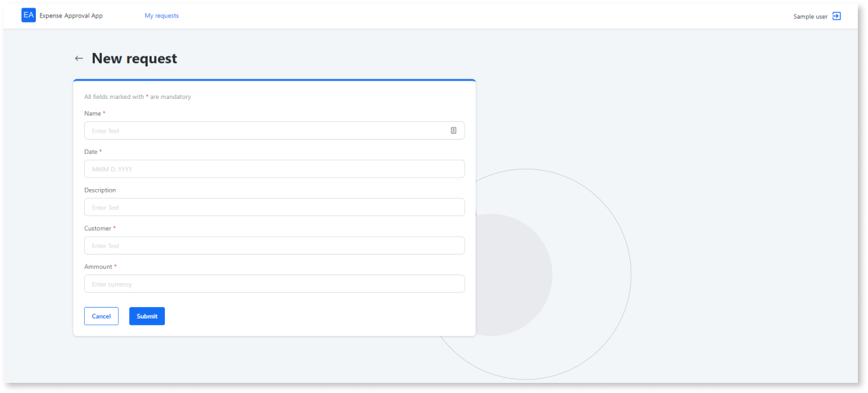Click the EA app logo icon
The width and height of the screenshot is (868, 393).
pyautogui.click(x=28, y=15)
